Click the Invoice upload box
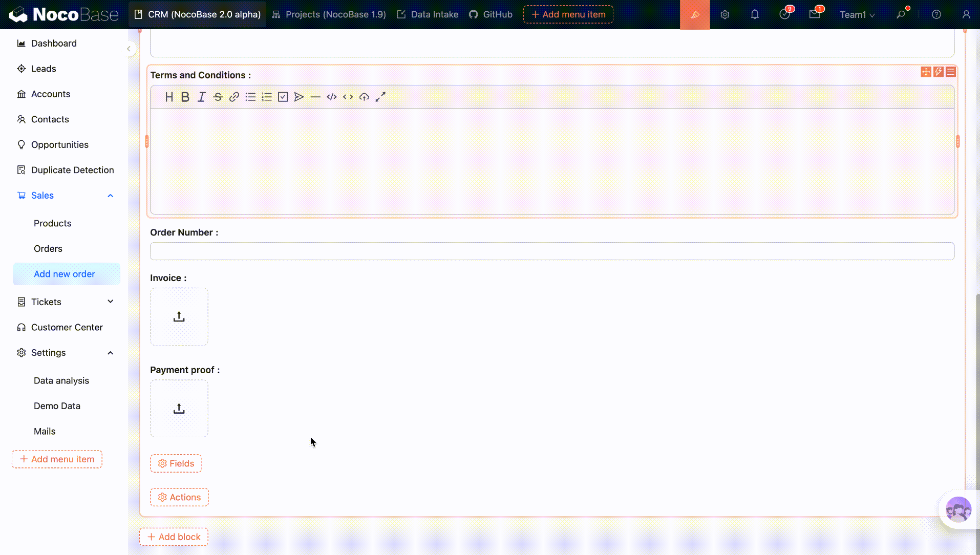Image resolution: width=980 pixels, height=555 pixels. tap(179, 317)
